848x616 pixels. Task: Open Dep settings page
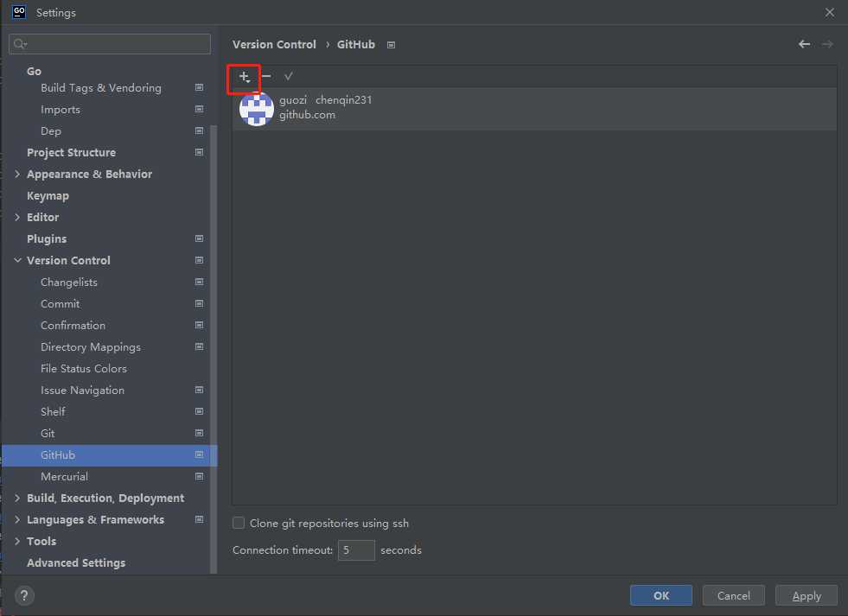coord(51,130)
